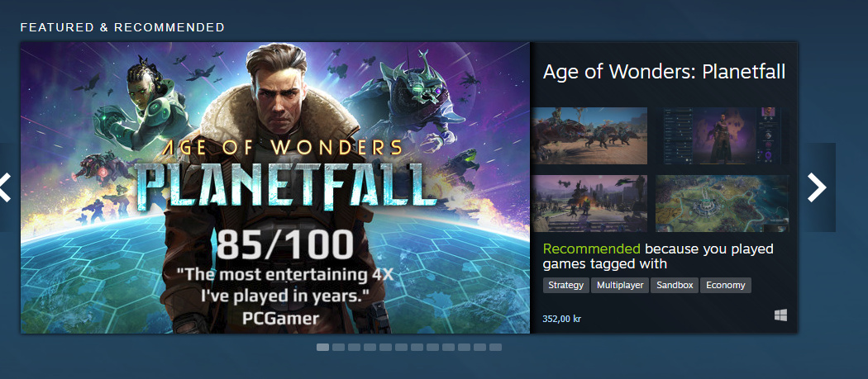Viewport: 868px width, 379px height.
Task: Click the Windows platform icon
Action: (x=780, y=315)
